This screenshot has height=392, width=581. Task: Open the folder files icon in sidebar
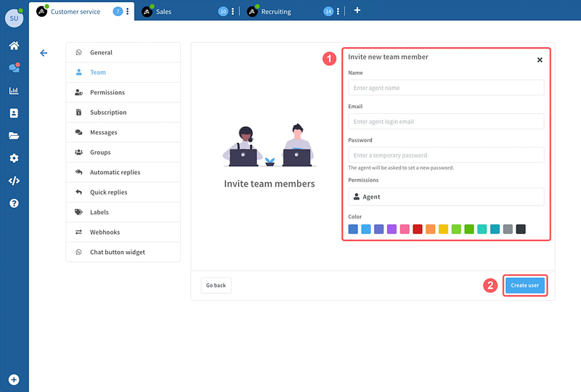pos(14,136)
